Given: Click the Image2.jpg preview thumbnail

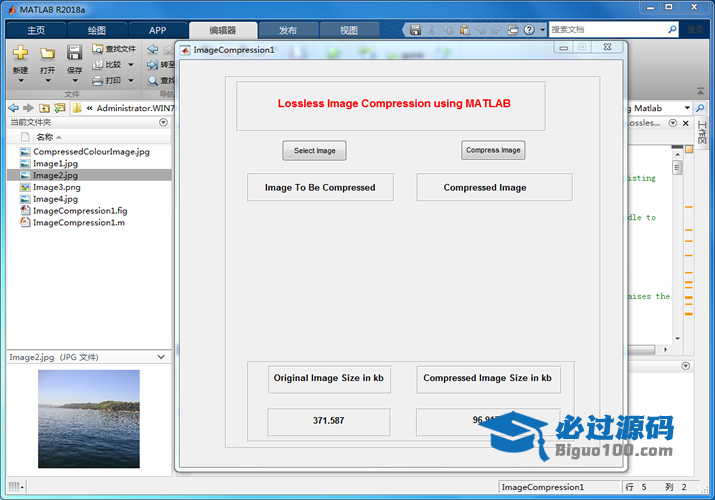Looking at the screenshot, I should pyautogui.click(x=89, y=419).
